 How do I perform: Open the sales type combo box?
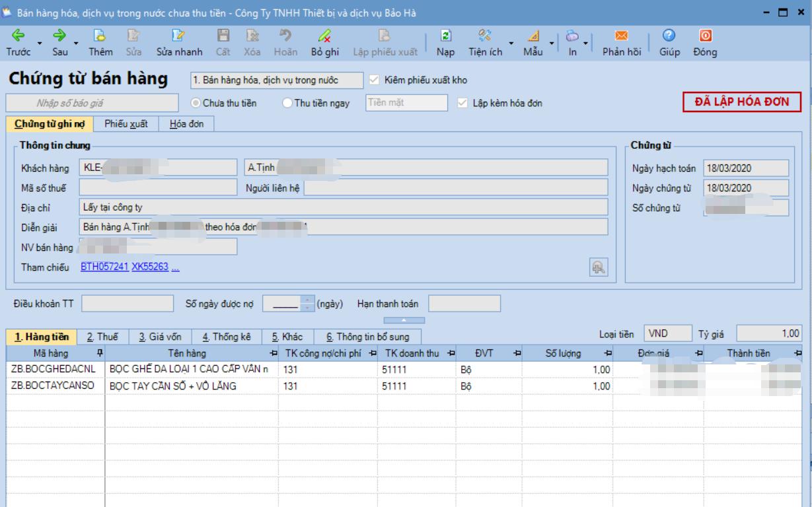tap(276, 81)
